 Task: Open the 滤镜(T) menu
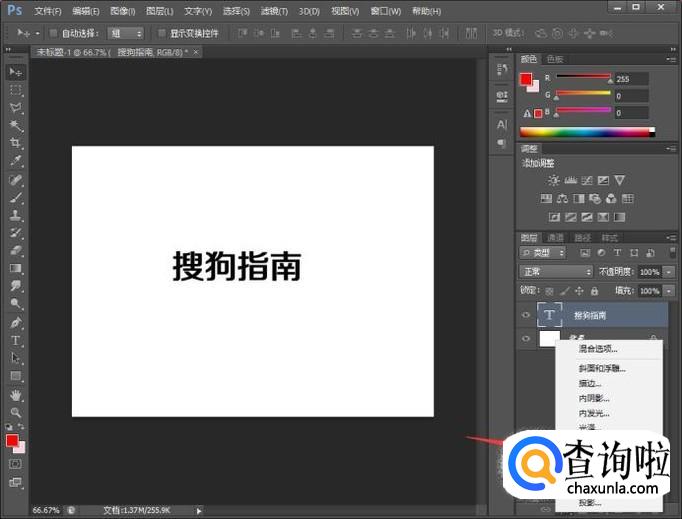274,11
